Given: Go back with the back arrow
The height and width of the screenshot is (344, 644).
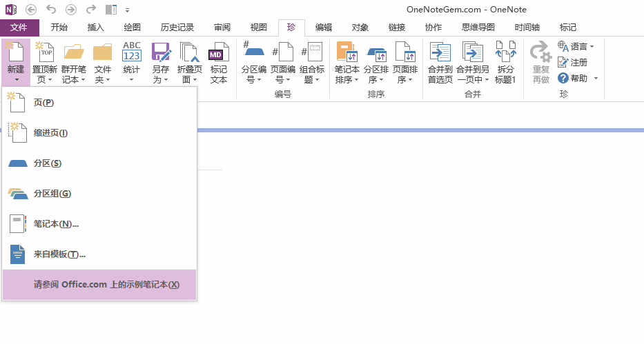Looking at the screenshot, I should [x=31, y=9].
